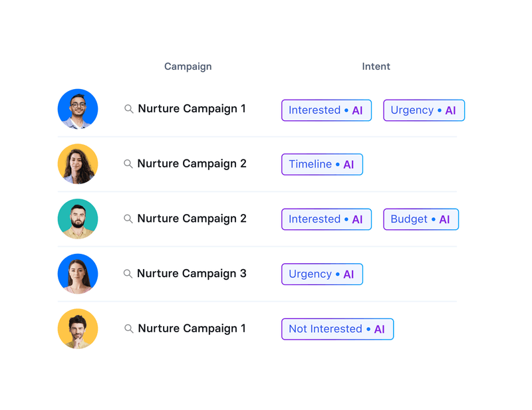
Task: Click the search icon beside Nurture Campaign 1
Action: [x=129, y=109]
